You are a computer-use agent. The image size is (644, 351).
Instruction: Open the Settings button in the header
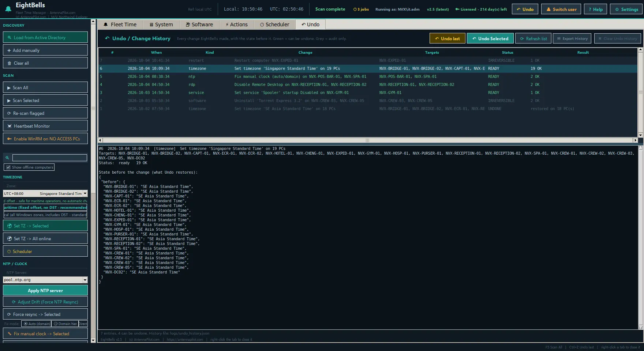[626, 9]
